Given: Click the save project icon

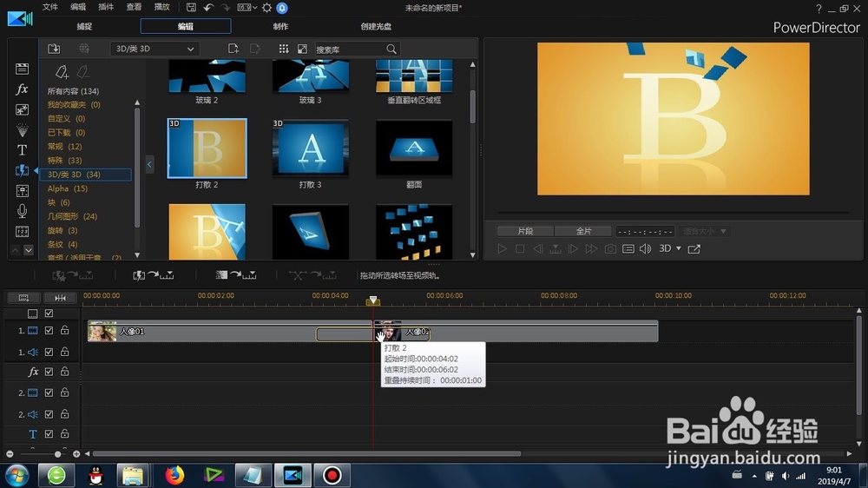Looking at the screenshot, I should tap(191, 7).
